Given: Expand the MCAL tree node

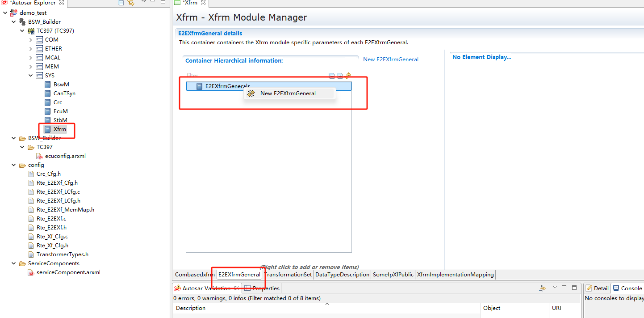Looking at the screenshot, I should coord(30,58).
